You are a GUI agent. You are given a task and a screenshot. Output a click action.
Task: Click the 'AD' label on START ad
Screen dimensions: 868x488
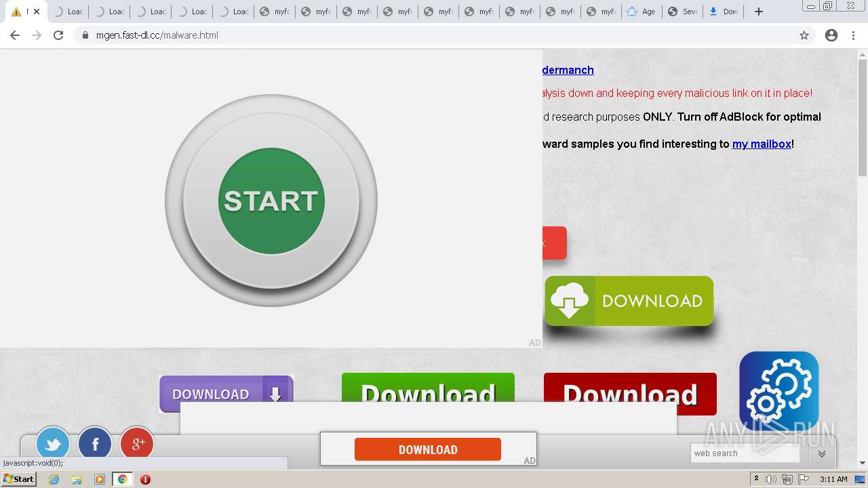(x=535, y=342)
